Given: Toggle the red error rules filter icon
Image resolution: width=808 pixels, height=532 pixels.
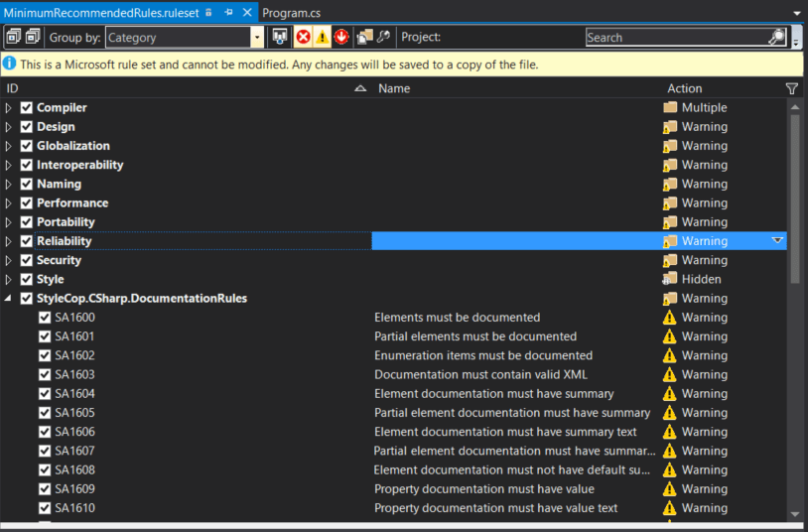Looking at the screenshot, I should 304,37.
